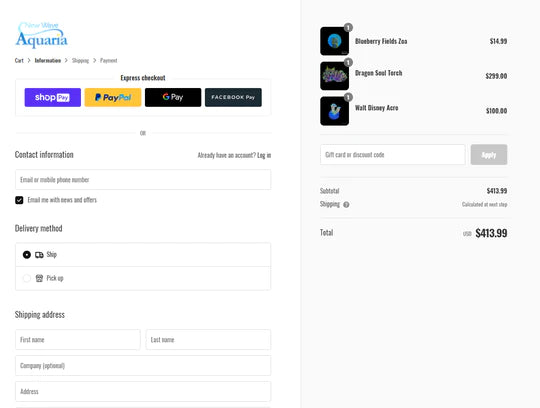The width and height of the screenshot is (540, 408).
Task: Open Dragon Soul Torch product thumbnail
Action: 334,76
